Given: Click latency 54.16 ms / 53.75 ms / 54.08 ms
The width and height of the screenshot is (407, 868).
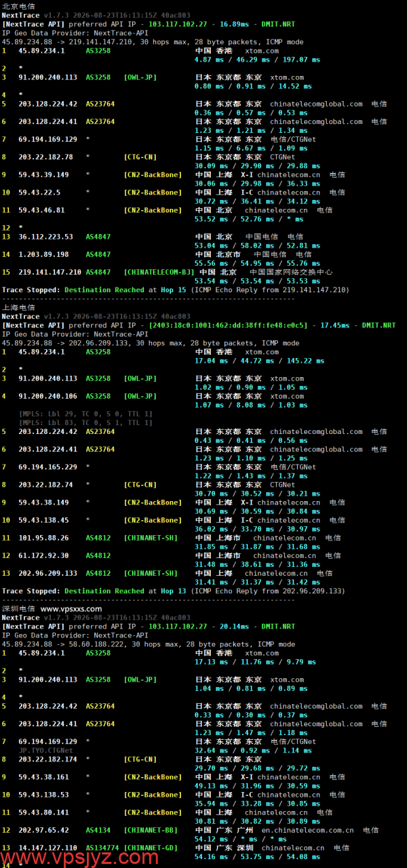Looking at the screenshot, I should [258, 856].
